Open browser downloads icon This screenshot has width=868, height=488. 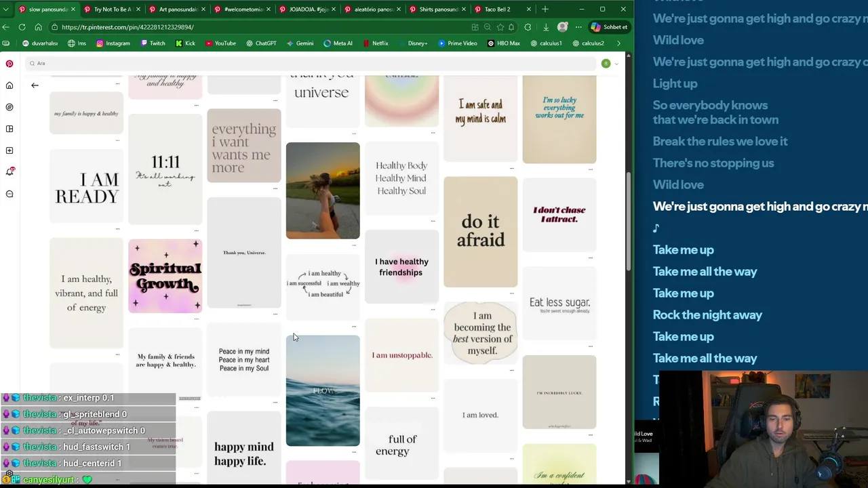pyautogui.click(x=546, y=27)
